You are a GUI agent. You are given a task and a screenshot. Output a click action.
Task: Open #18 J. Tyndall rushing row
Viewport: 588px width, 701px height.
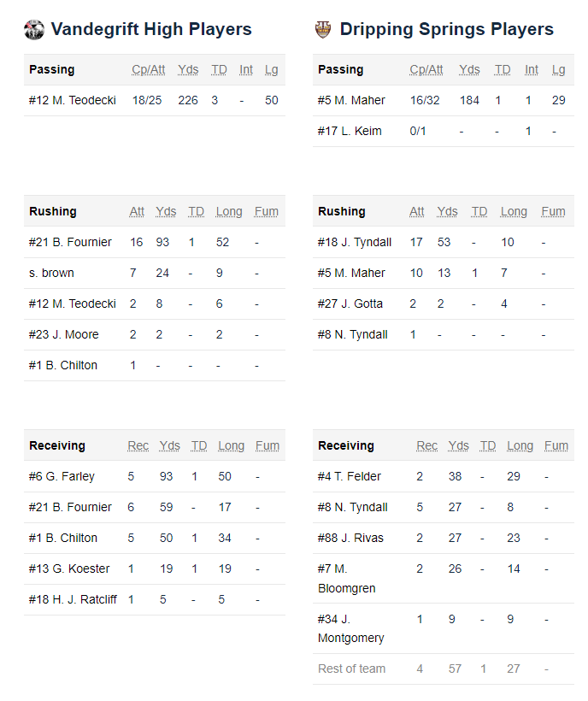[x=444, y=242]
